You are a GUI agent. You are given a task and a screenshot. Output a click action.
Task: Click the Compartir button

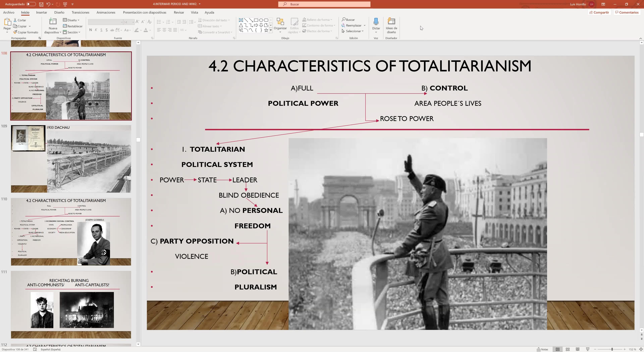pyautogui.click(x=599, y=12)
